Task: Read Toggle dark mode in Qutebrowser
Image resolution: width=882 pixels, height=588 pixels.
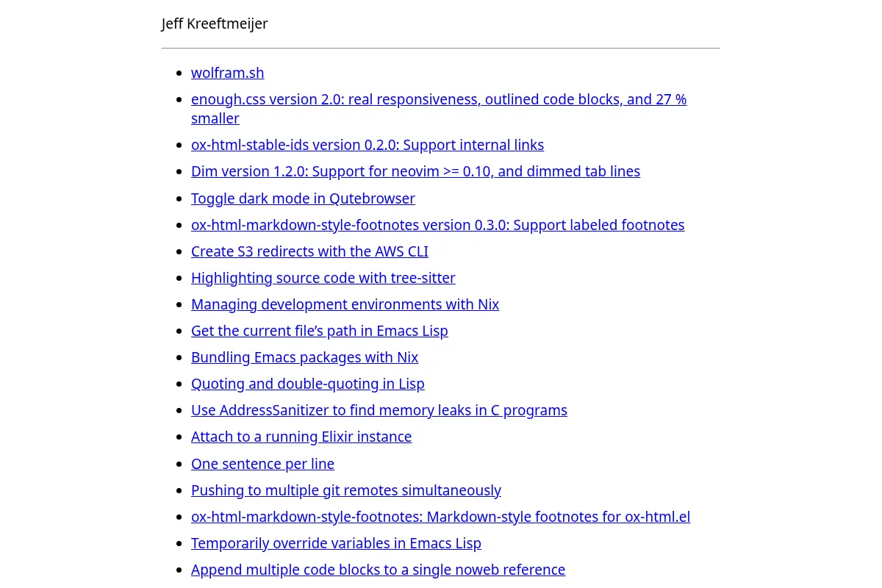Action: coord(303,198)
